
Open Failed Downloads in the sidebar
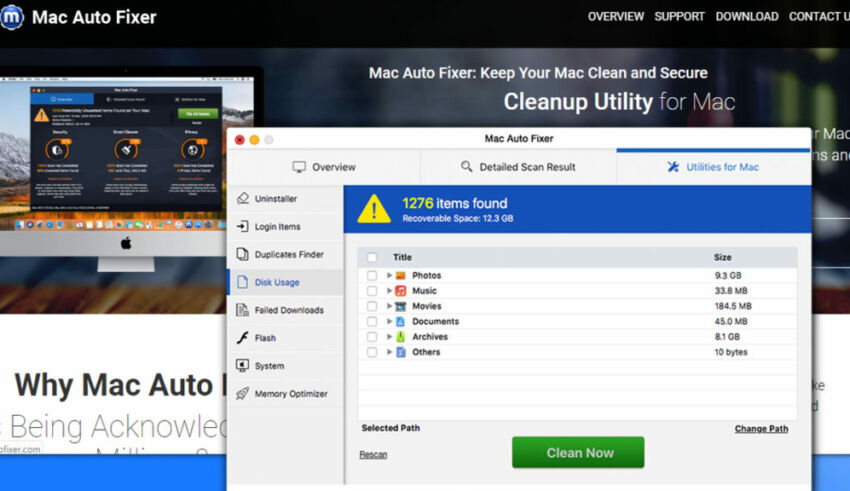point(286,310)
